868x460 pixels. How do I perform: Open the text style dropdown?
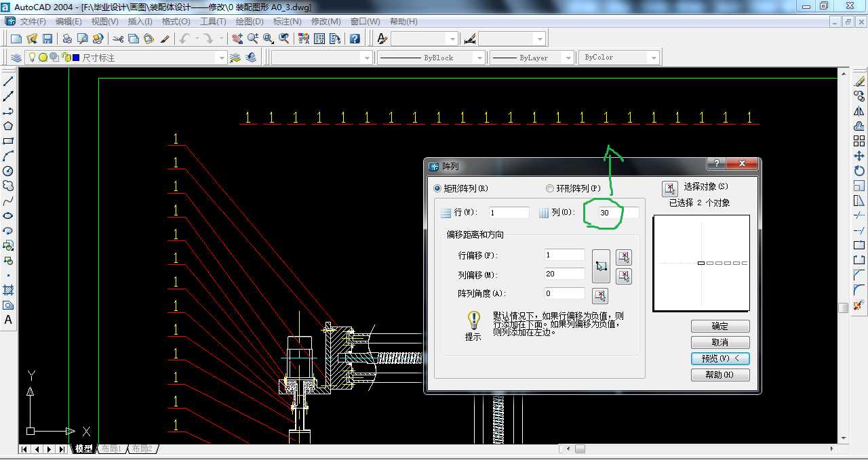(x=452, y=39)
